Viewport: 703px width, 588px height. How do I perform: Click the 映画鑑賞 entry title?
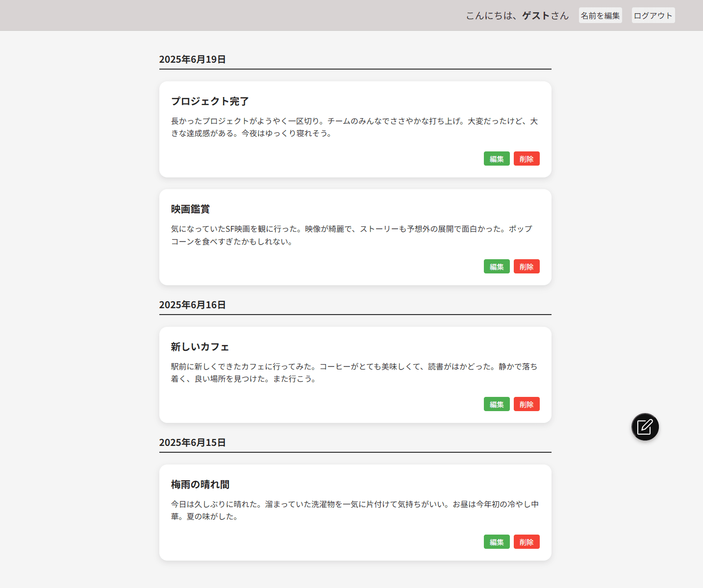click(x=190, y=209)
